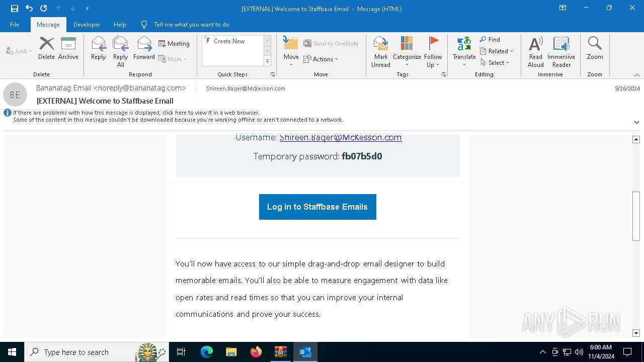The image size is (644, 362).
Task: Open Customize Quick Access Toolbar dropdown
Action: click(x=88, y=9)
